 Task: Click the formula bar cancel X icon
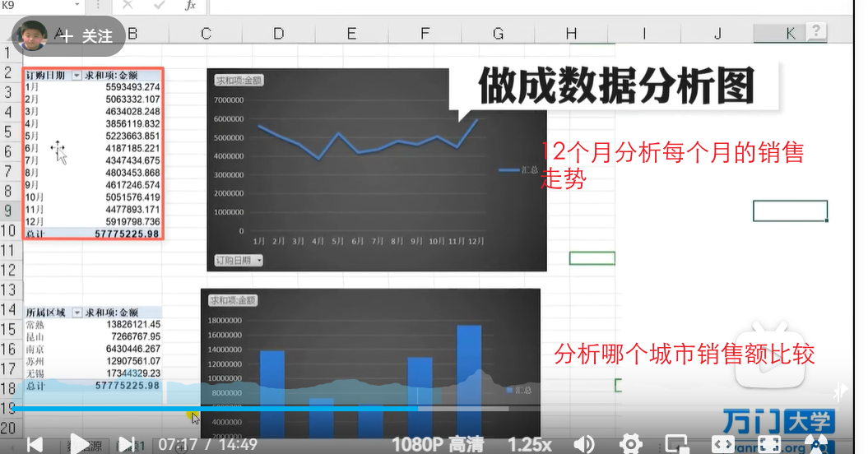click(128, 5)
